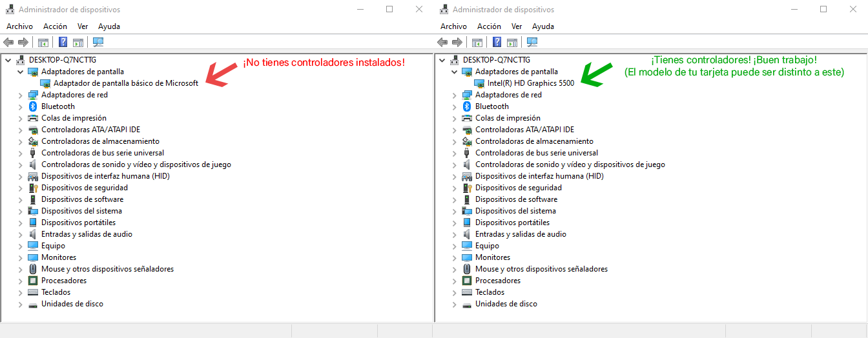Expand Dispositivos de software in left window
Viewport: 868px width, 338px height.
click(x=21, y=199)
